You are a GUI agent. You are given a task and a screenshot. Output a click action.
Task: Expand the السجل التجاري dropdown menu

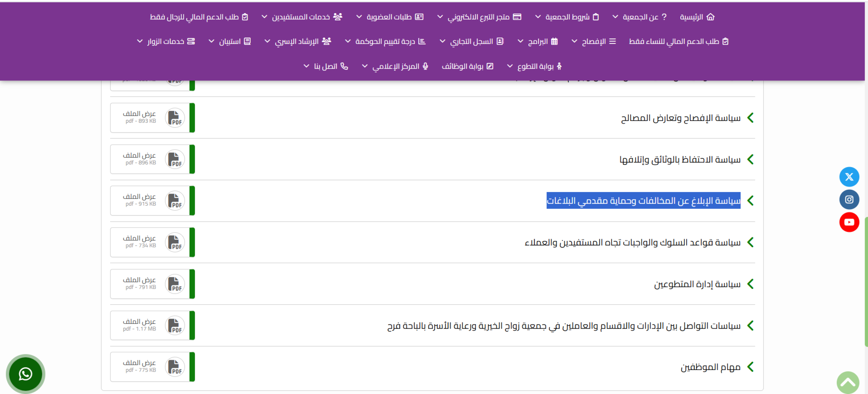coord(442,41)
